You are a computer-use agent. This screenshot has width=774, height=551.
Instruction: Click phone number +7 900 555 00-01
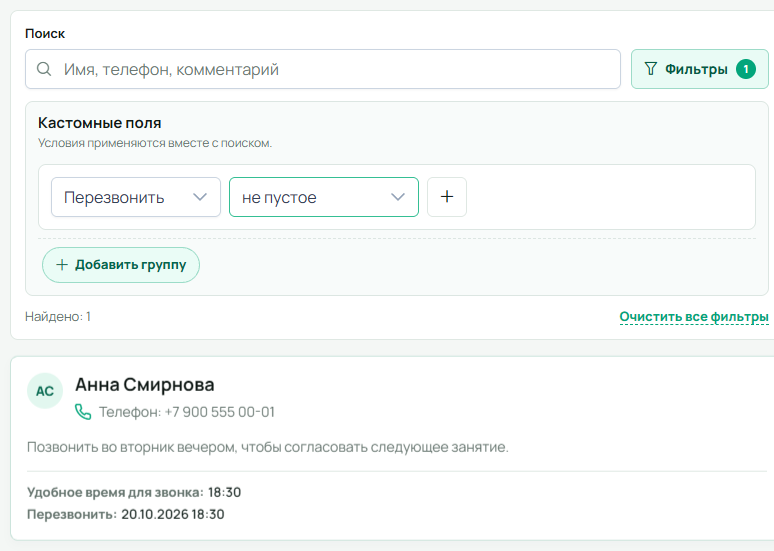(219, 412)
